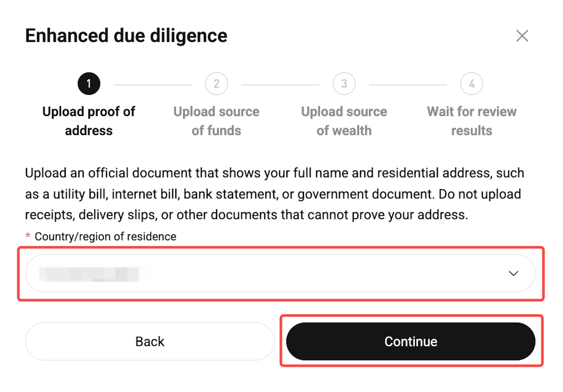Click the progress line between steps 1 and 2
This screenshot has height=392, width=563.
pos(153,83)
